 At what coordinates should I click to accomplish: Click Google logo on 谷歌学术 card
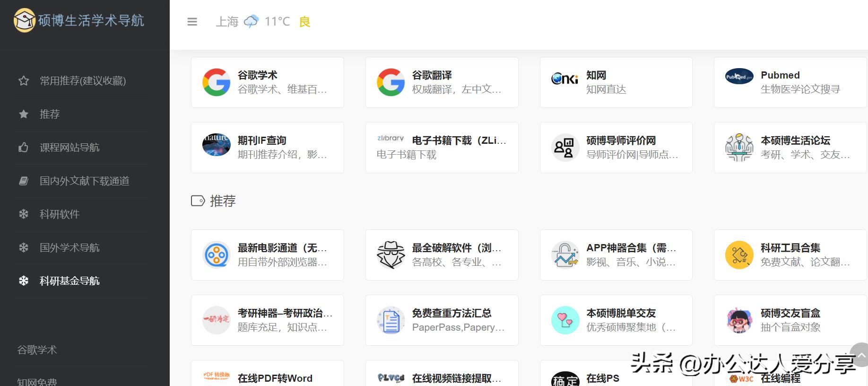[x=217, y=82]
